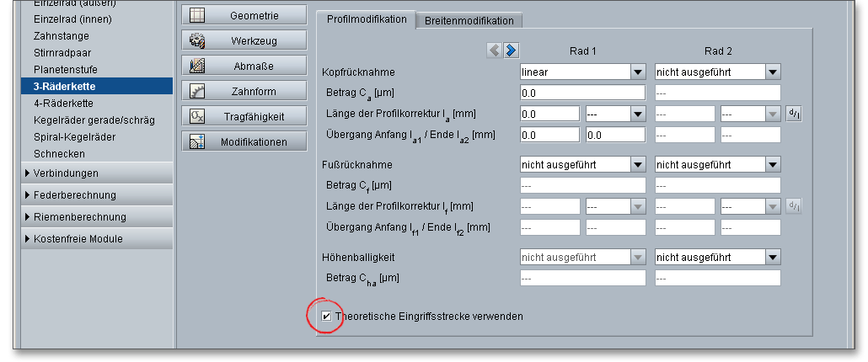Screen dimensions: 868x362
Task: Click the d/l converter icon for Kopfrücknahme
Action: pos(793,114)
